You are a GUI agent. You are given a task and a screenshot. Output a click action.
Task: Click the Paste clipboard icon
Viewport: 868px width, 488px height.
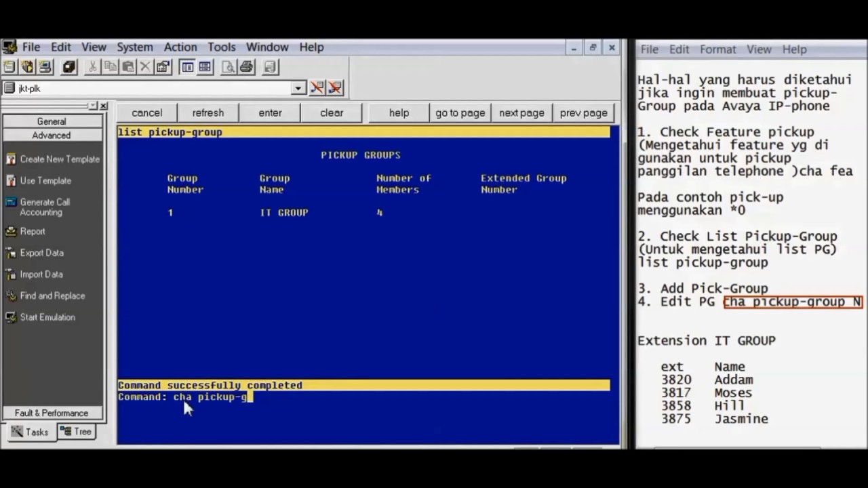coord(127,66)
